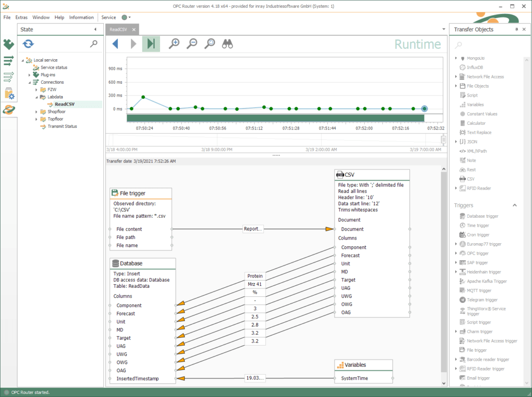Expand the Plug-ins tree node
Viewport: 532px width, 397px height.
click(30, 75)
